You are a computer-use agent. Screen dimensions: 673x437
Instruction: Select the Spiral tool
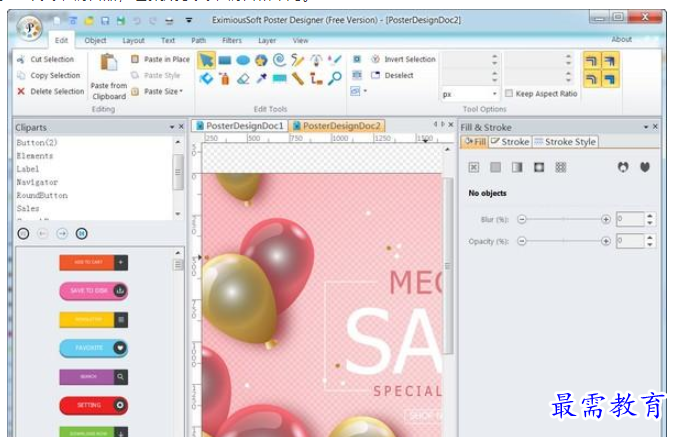click(279, 60)
